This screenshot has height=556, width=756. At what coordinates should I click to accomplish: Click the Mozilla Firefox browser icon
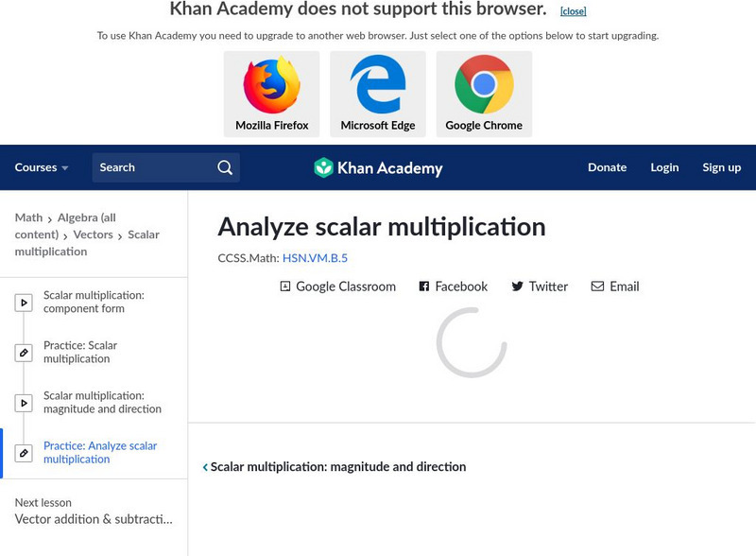point(271,85)
